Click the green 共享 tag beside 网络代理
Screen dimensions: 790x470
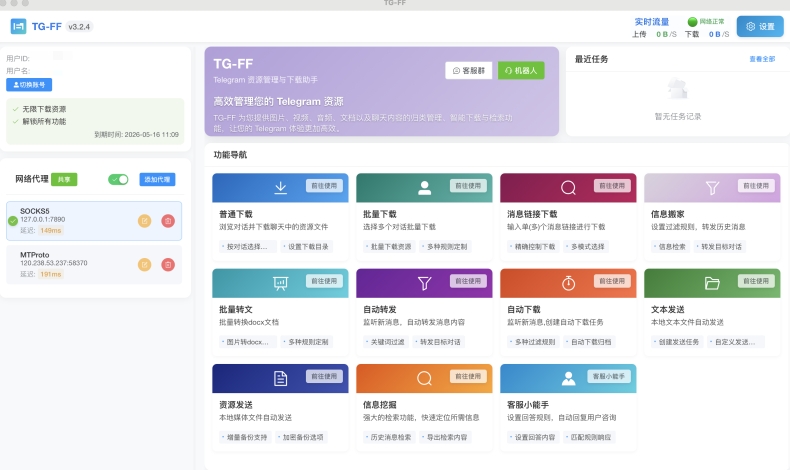pyautogui.click(x=64, y=179)
